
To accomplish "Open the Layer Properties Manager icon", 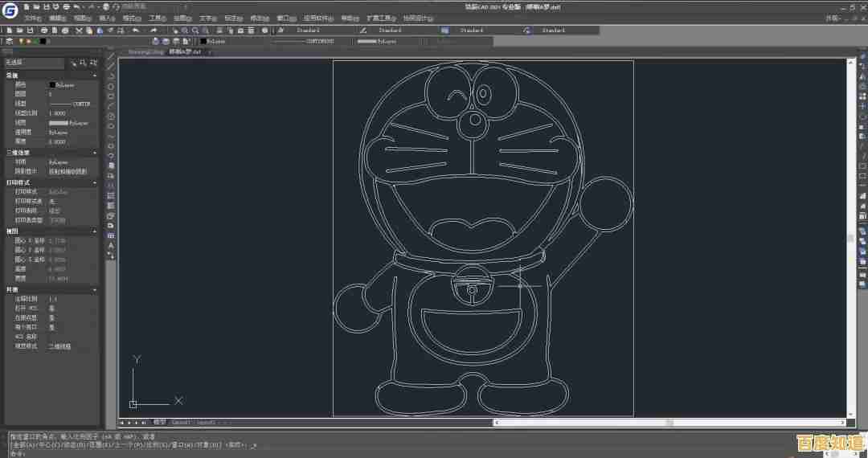I will (9, 41).
